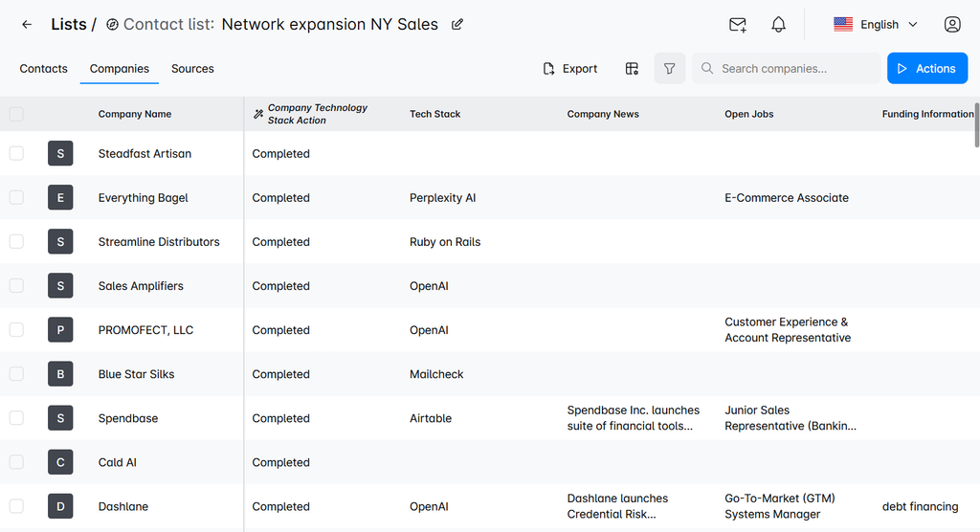
Task: Click the Steadfast Artisan avatar badge
Action: [60, 153]
